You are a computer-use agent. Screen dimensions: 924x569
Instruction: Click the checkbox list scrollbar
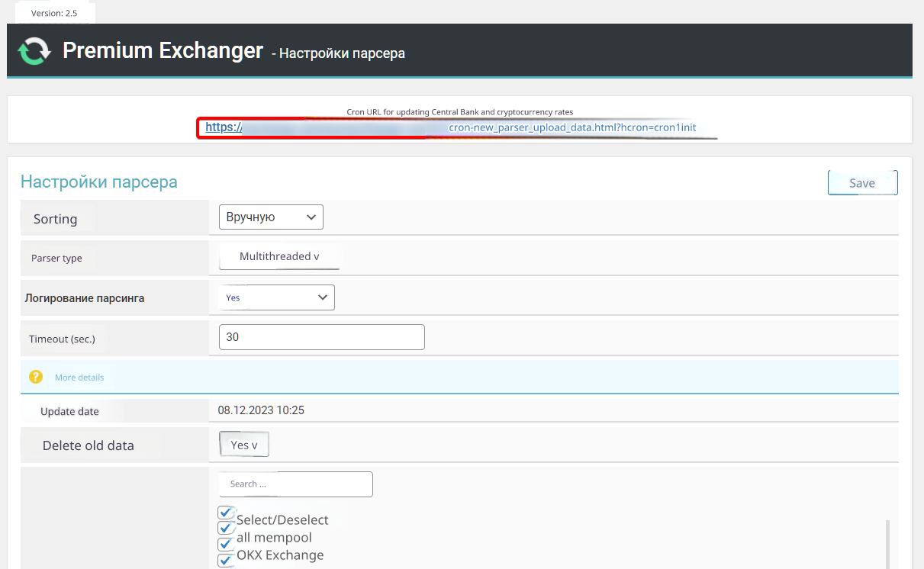887,543
